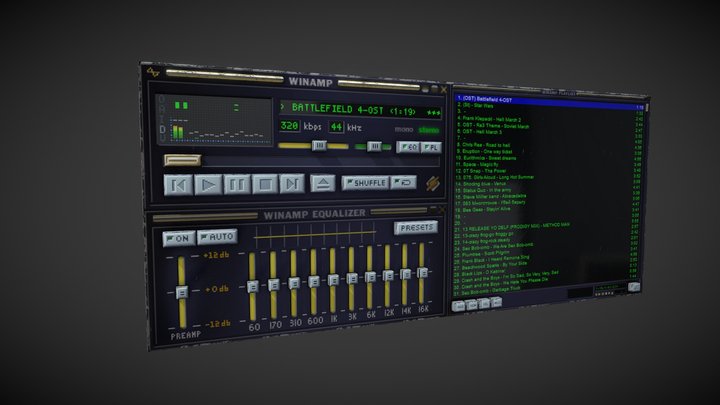
Task: Open the Winamp menu icon in title bar
Action: tap(153, 72)
